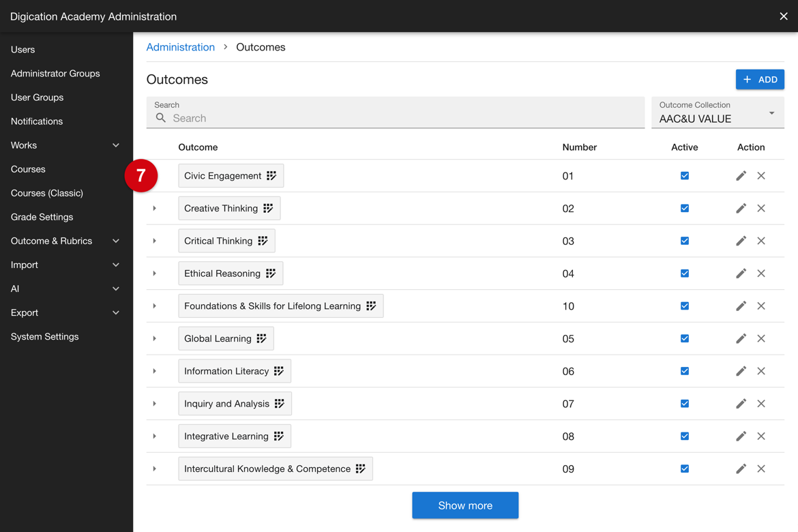Edit the Intercultural Knowledge & Competence pencil icon

(741, 469)
